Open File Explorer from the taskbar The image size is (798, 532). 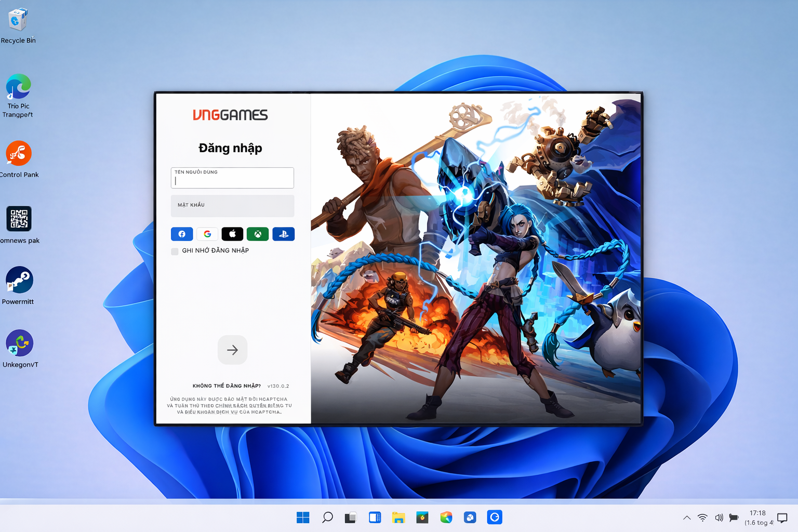(398, 517)
